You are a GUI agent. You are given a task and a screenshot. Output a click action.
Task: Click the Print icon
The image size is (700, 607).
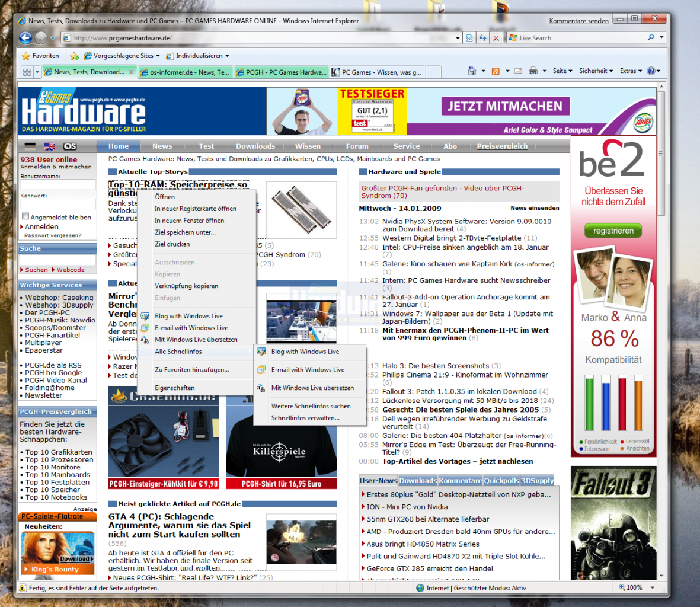(x=533, y=71)
